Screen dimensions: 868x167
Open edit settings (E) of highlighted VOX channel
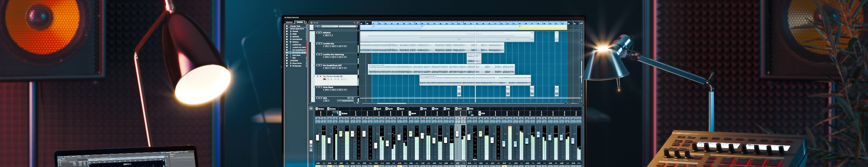click(x=463, y=122)
